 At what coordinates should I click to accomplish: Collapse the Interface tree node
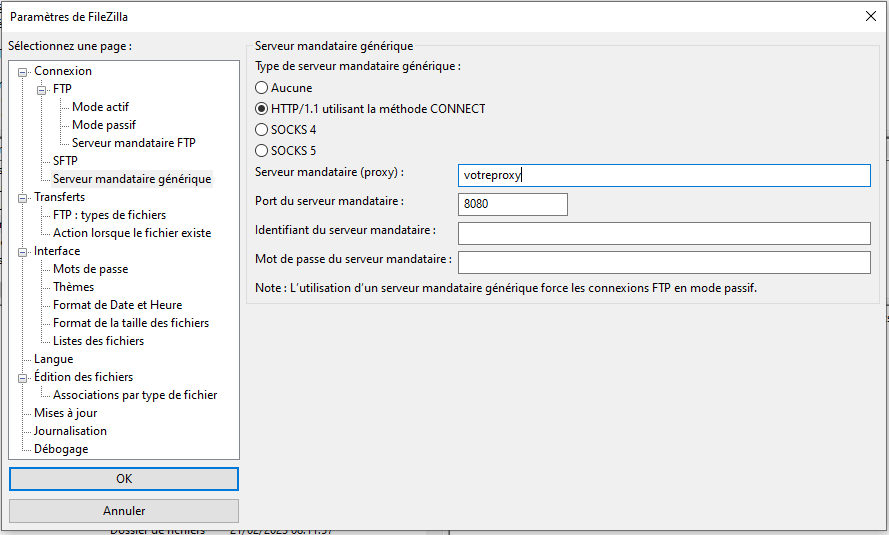(24, 252)
